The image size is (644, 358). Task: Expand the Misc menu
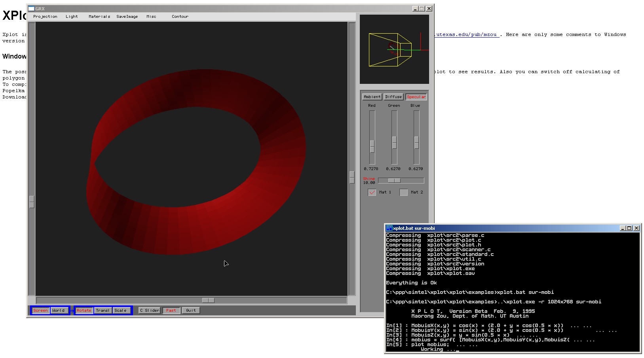click(x=151, y=17)
